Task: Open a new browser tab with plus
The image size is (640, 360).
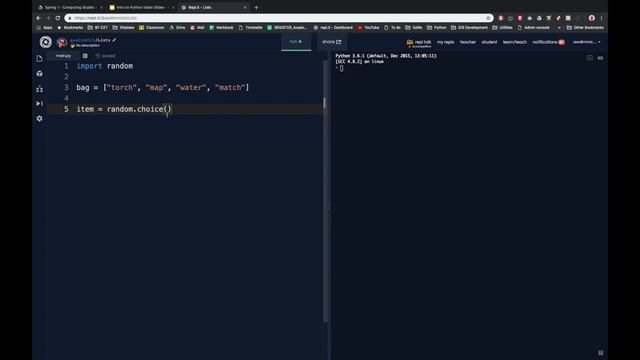Action: [256, 7]
